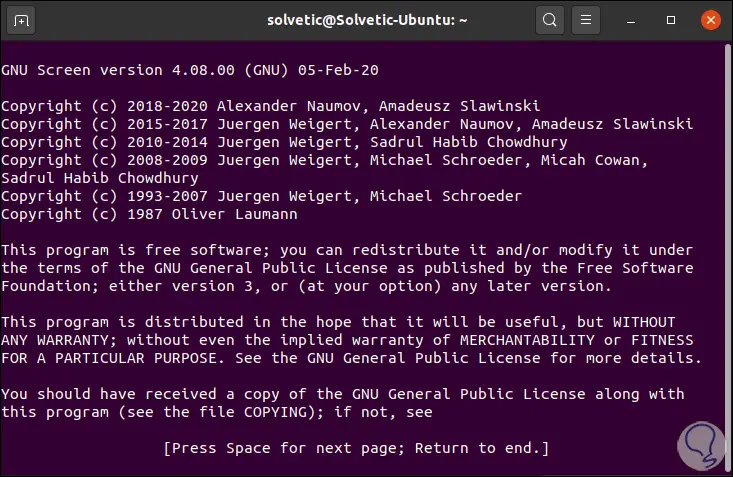Click the window title solvetic@Solvetic-Ubuntu
The image size is (733, 477).
[x=367, y=21]
